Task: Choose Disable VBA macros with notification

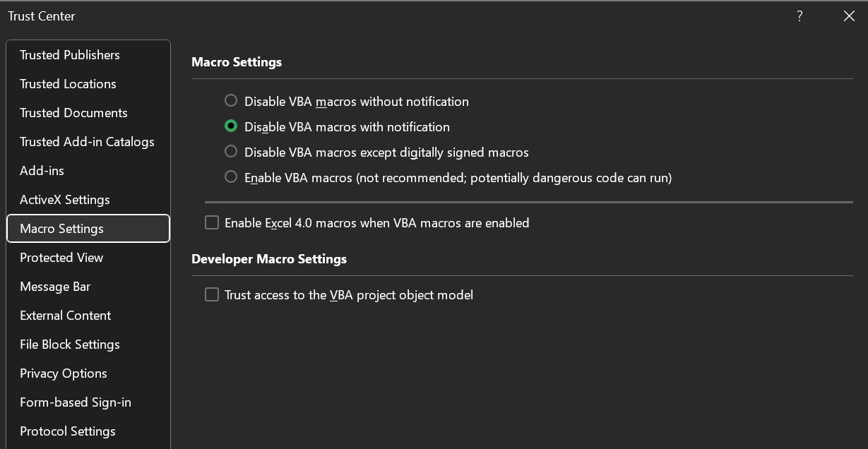Action: (231, 126)
